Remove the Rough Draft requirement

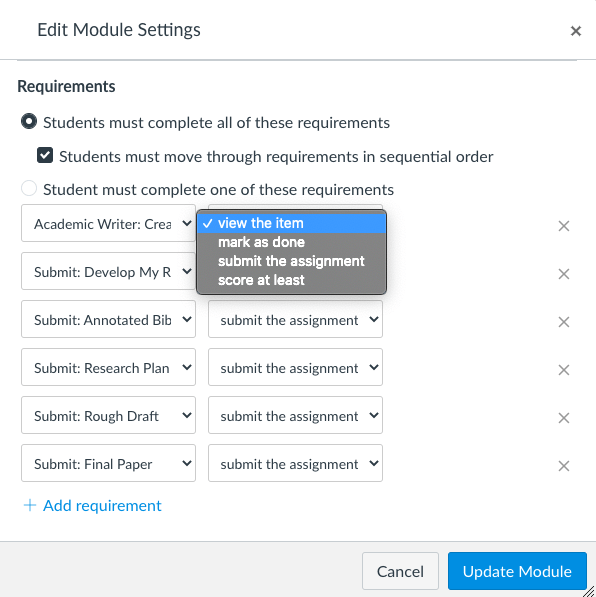pos(564,418)
